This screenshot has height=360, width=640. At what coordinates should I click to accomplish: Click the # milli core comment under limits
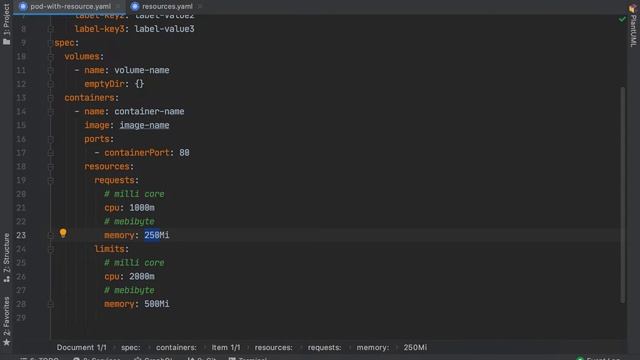pyautogui.click(x=134, y=263)
